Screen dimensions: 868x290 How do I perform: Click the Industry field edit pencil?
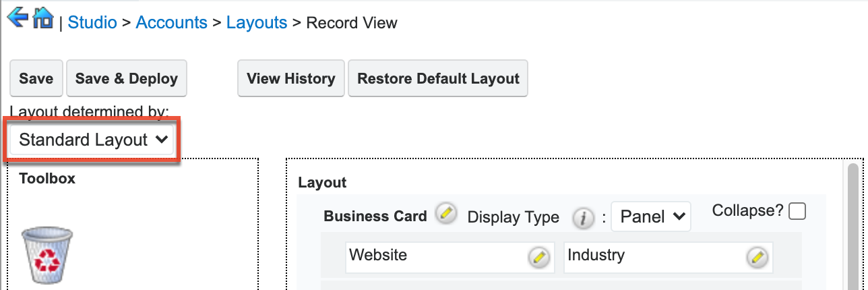(x=757, y=257)
